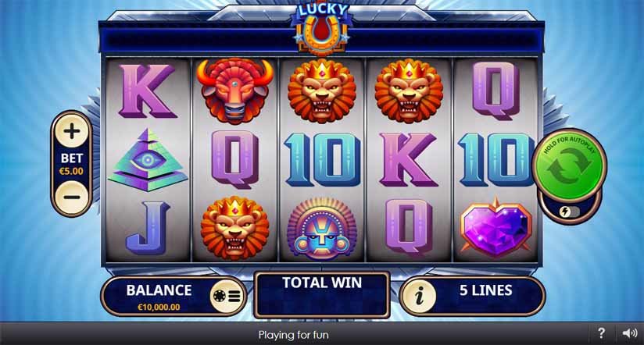Screen dimensions: 644x345
Task: Decrease the bet with the minus button
Action: 72,197
